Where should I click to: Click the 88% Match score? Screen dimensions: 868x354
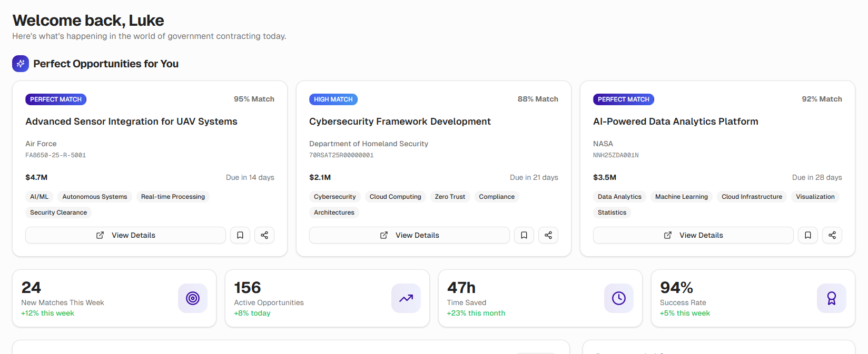[x=538, y=99]
